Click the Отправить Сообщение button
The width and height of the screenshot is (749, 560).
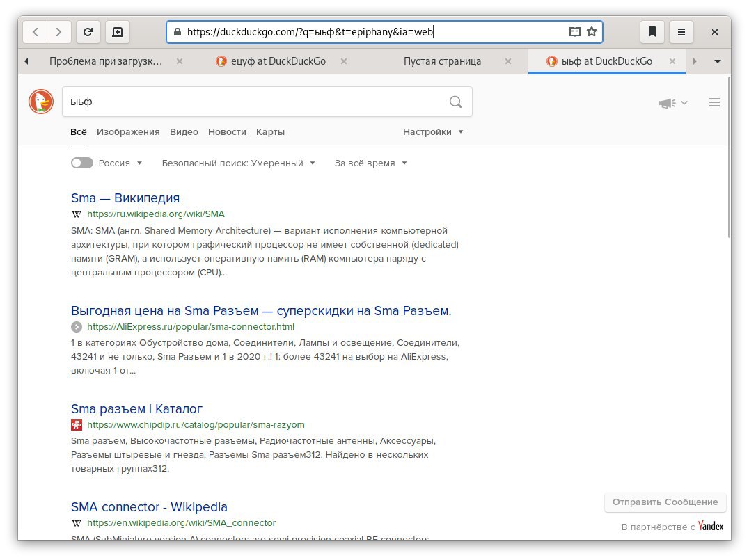665,502
